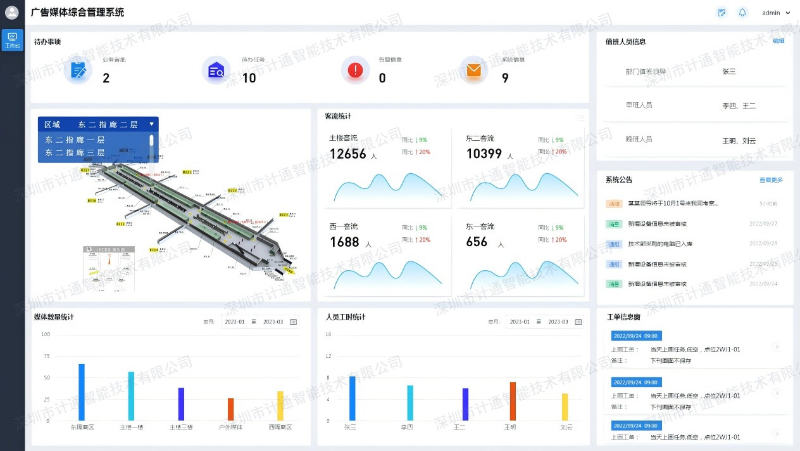Click 查看更多 link in 系统公告
Image resolution: width=800 pixels, height=451 pixels.
pos(771,180)
